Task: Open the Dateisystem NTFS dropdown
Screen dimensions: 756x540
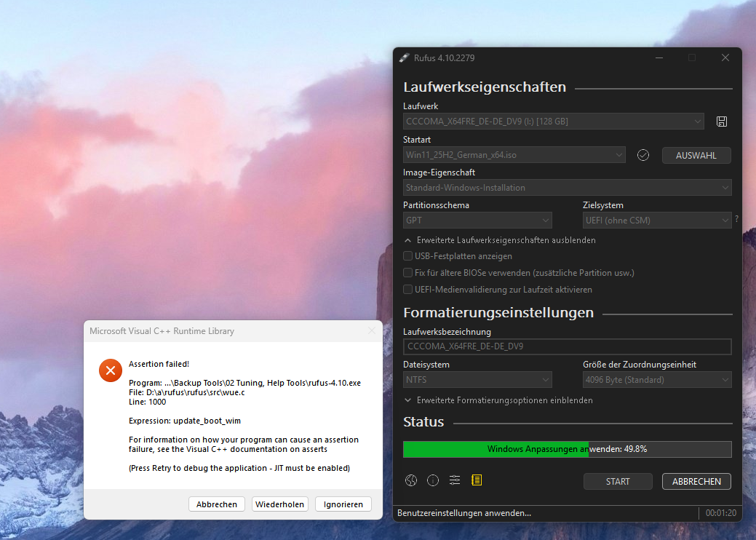Action: tap(477, 380)
